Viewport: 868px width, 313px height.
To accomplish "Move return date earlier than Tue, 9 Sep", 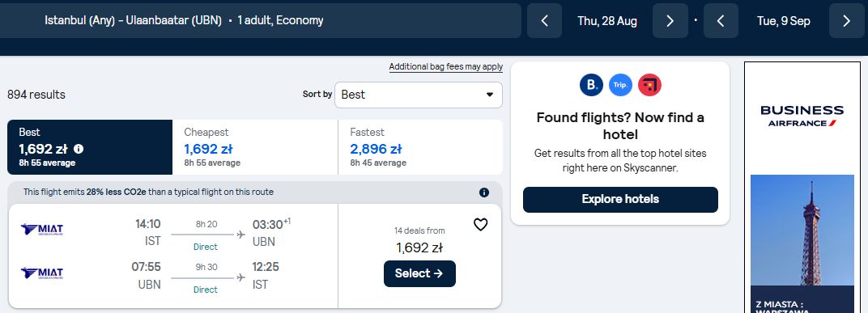I will [x=721, y=21].
